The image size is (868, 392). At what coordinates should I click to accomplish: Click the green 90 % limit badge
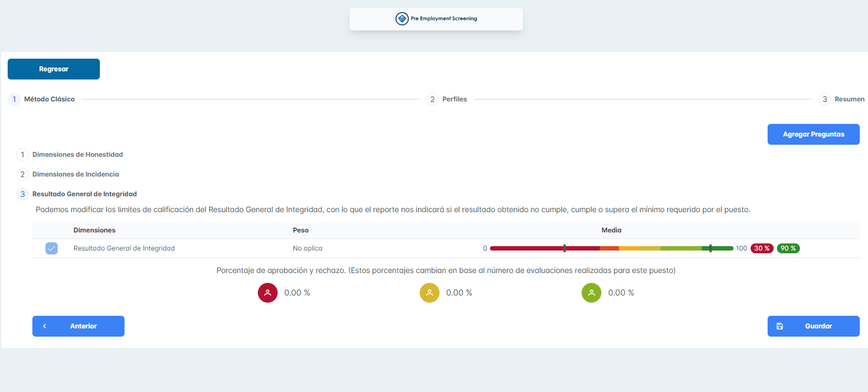pyautogui.click(x=788, y=248)
